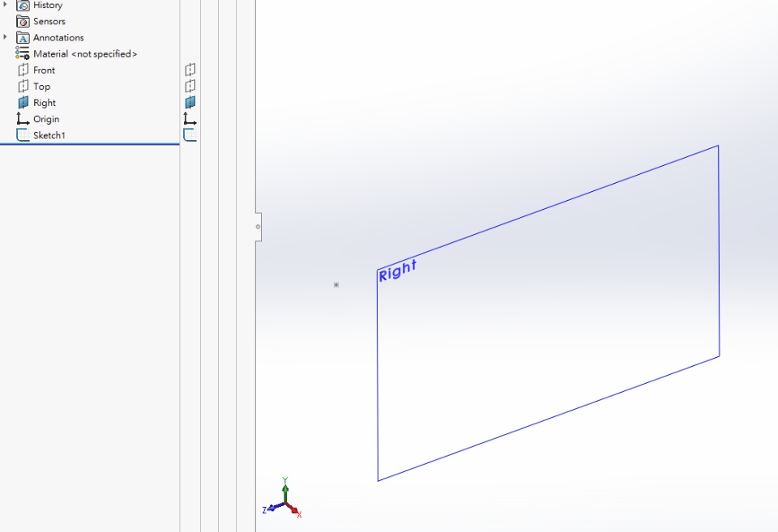Click Top plane icon in second column
The width and height of the screenshot is (778, 532).
(x=190, y=87)
